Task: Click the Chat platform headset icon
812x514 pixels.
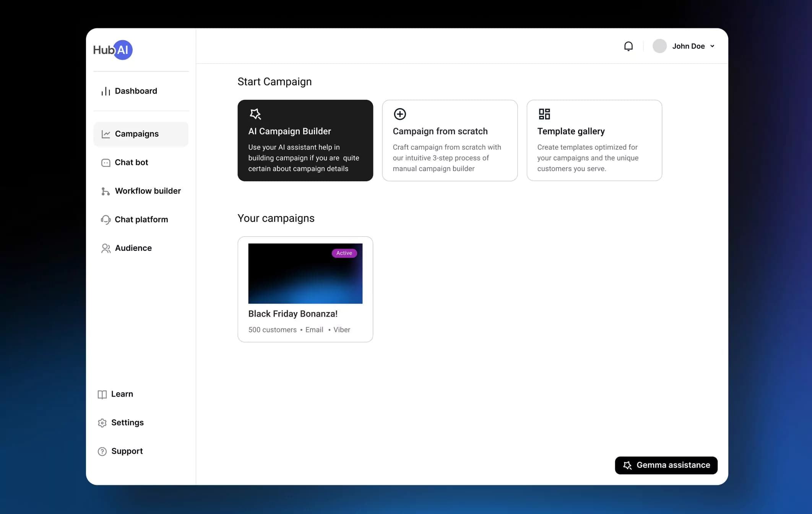Action: click(106, 220)
